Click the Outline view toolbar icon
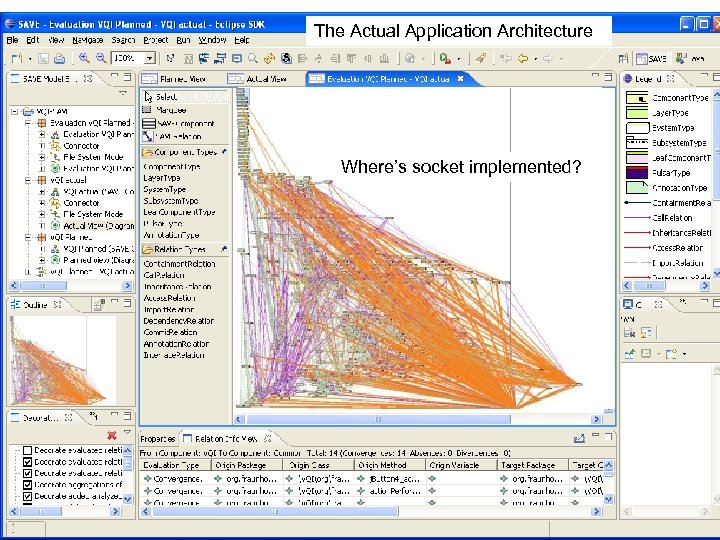Viewport: 720px width, 540px height. tap(99, 304)
